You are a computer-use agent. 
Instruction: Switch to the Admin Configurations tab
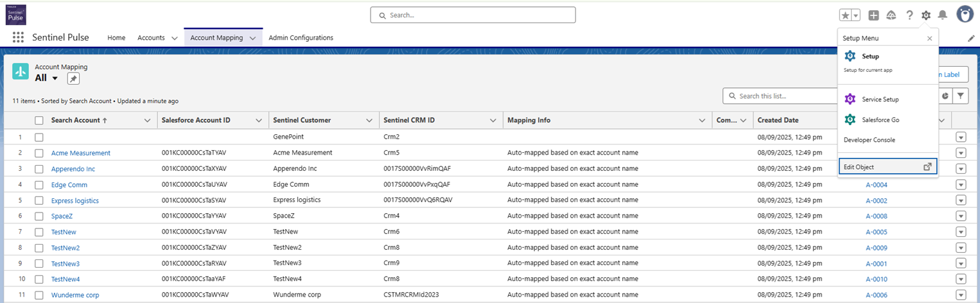pos(301,38)
